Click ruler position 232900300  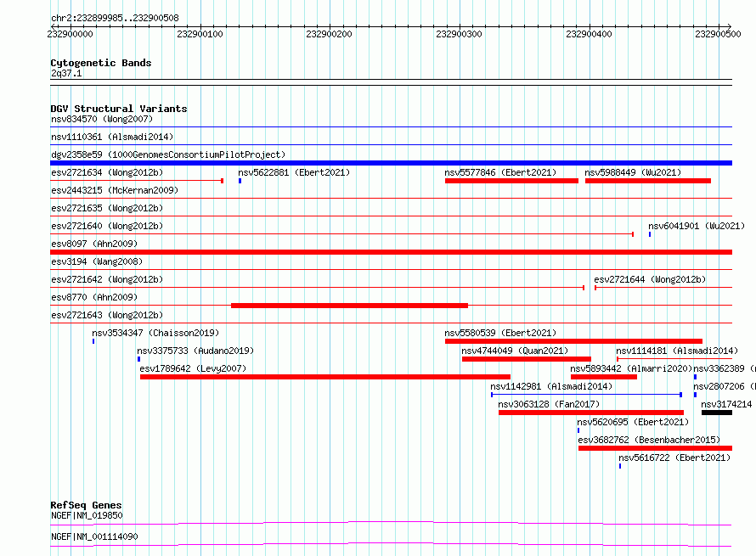[459, 34]
